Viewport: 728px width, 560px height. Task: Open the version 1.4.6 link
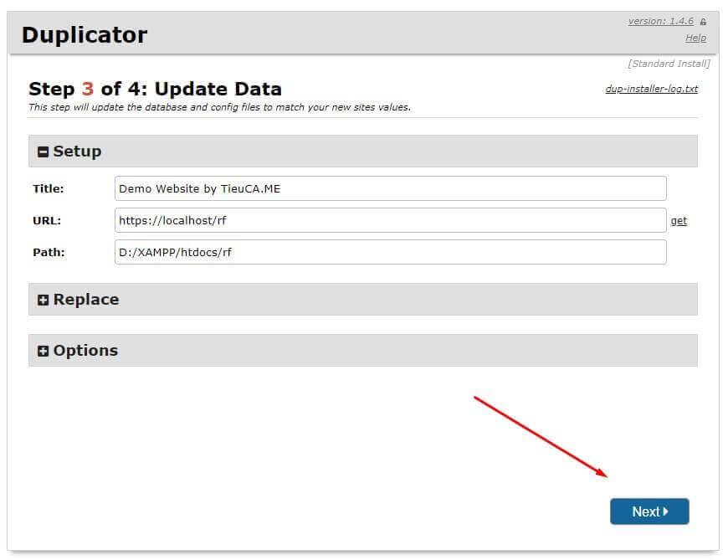point(660,22)
